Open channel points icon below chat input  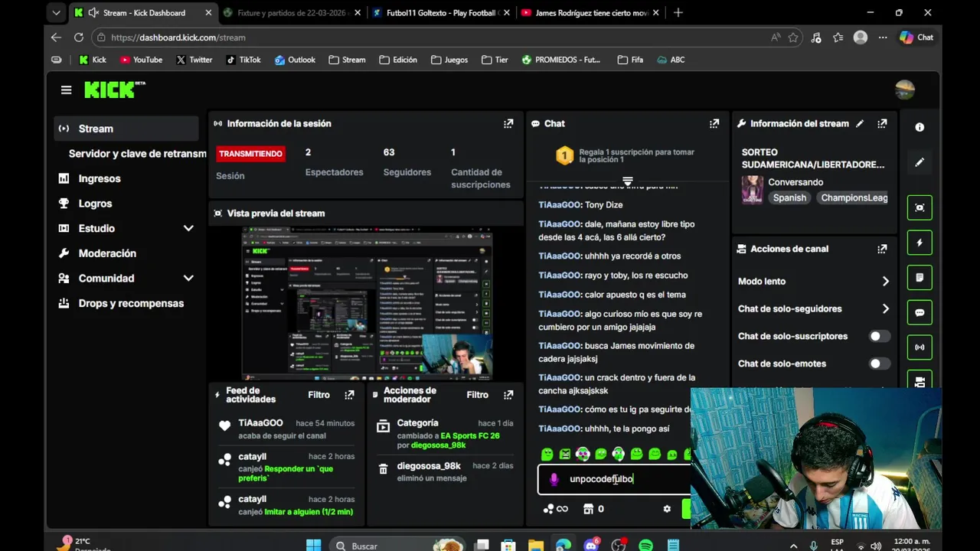pyautogui.click(x=548, y=509)
